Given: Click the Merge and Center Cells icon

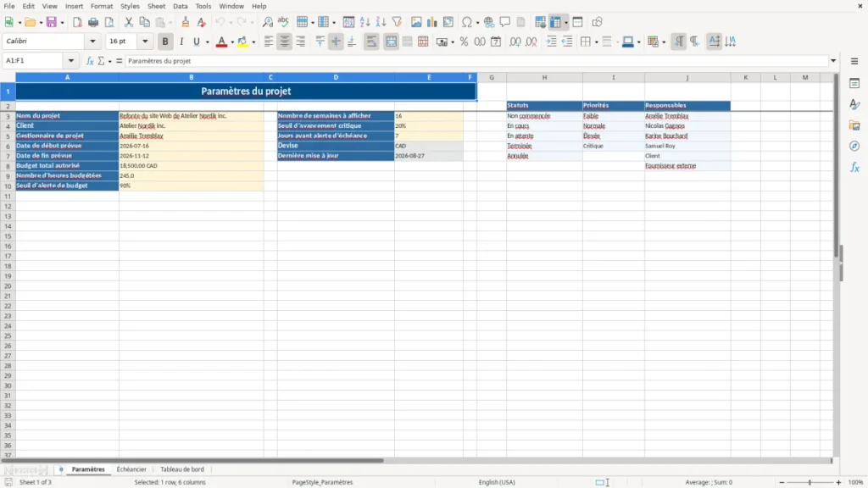Looking at the screenshot, I should click(392, 42).
